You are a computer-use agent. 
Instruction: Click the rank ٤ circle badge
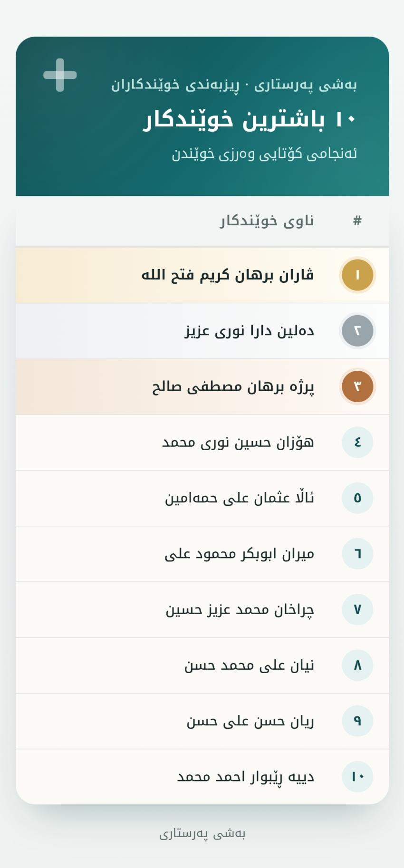pos(357,442)
